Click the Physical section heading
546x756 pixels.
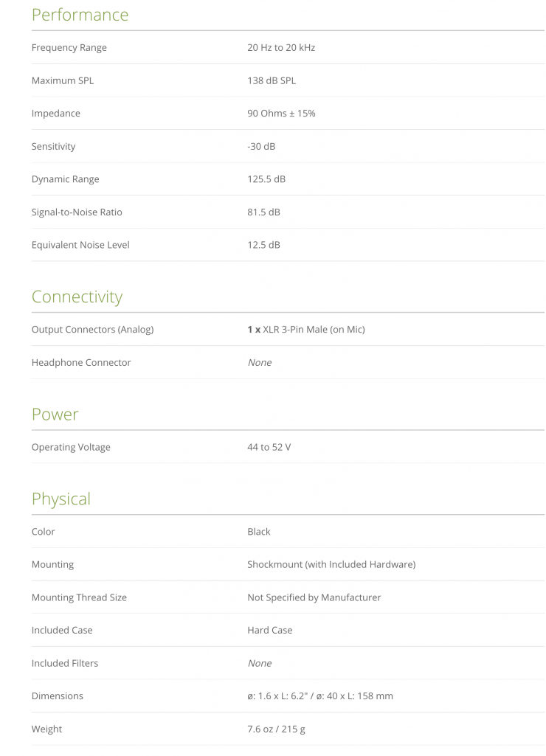[61, 499]
